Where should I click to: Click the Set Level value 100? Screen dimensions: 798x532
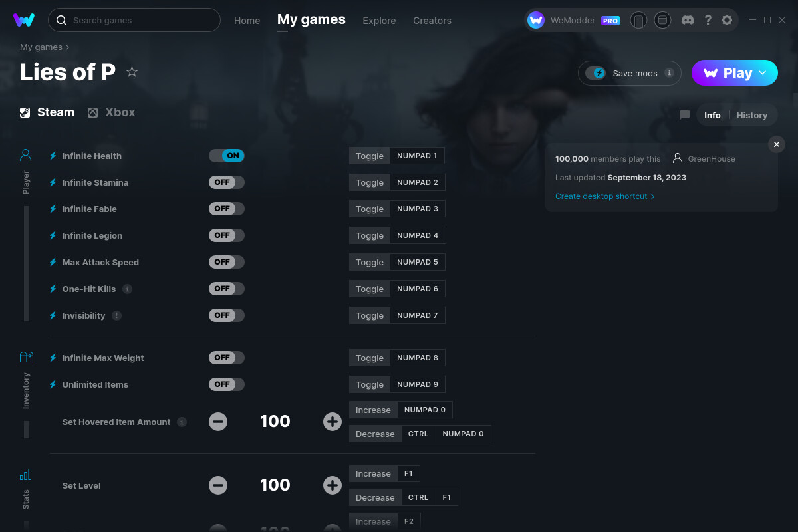[275, 485]
